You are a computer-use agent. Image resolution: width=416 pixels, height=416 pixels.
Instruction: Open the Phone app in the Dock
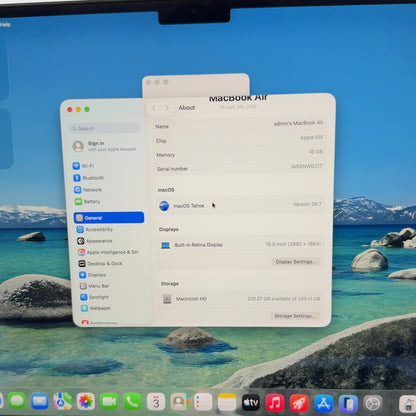point(132,402)
